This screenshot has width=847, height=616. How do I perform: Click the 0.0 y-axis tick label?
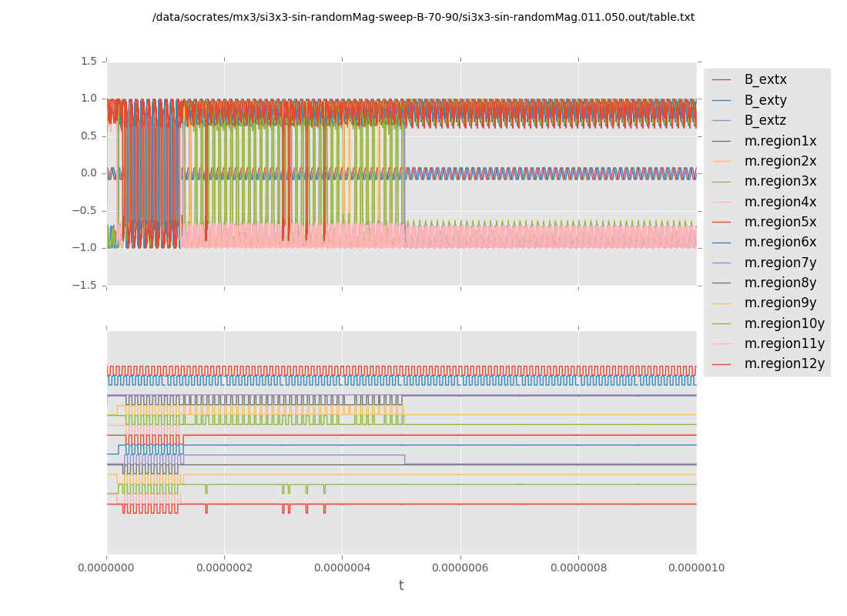coord(89,173)
